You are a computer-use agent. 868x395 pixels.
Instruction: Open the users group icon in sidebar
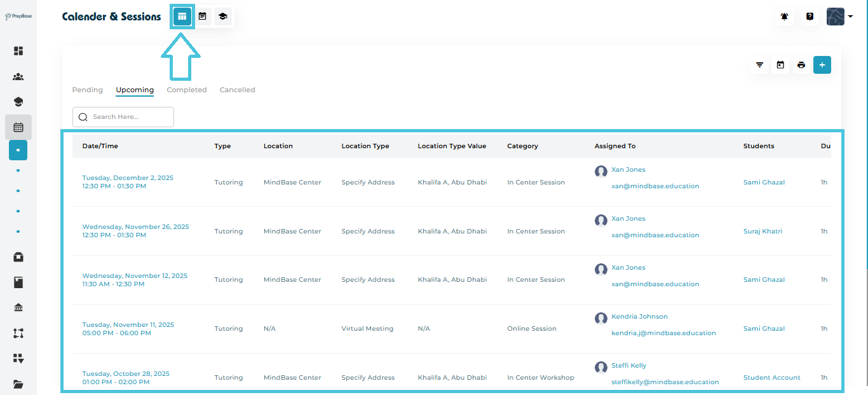pos(18,77)
